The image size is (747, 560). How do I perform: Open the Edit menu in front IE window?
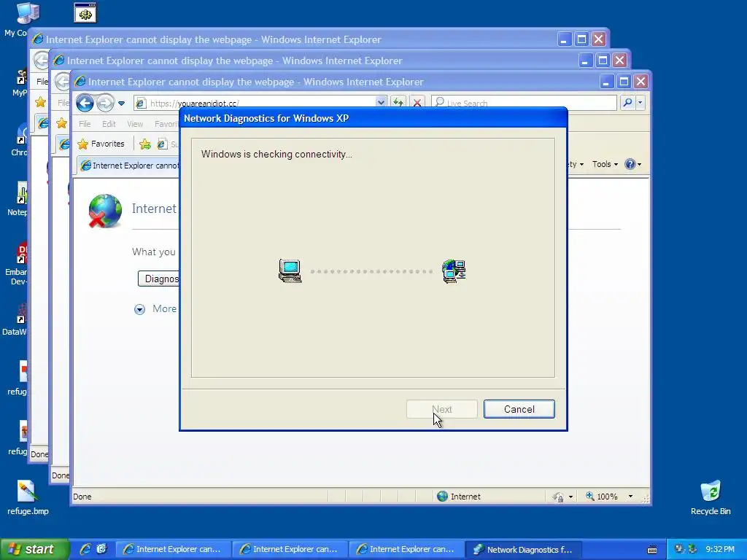click(109, 124)
